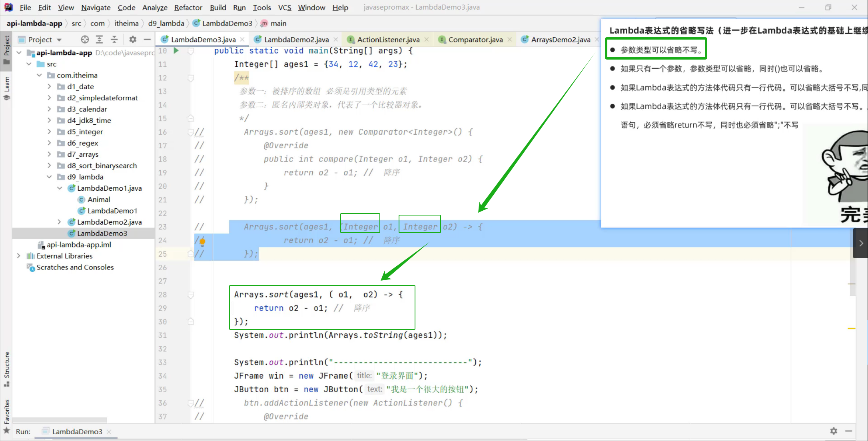Image resolution: width=868 pixels, height=441 pixels.
Task: Click the locate file target icon
Action: point(85,39)
